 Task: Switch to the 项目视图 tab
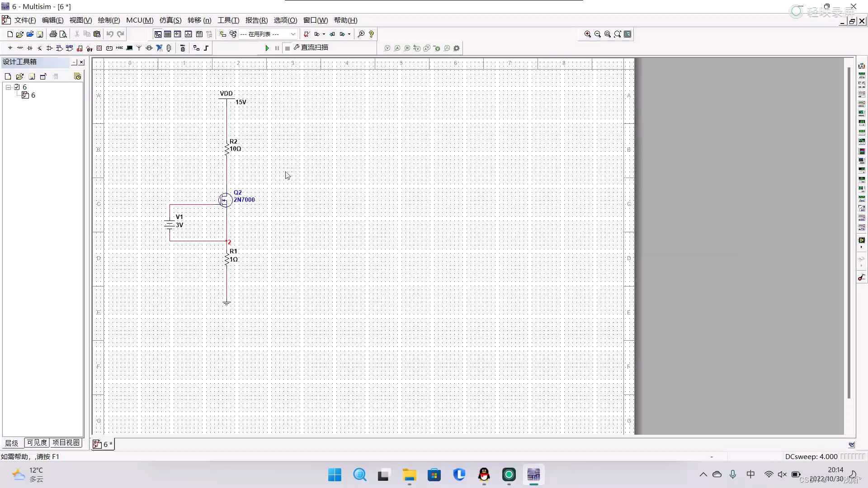[66, 443]
